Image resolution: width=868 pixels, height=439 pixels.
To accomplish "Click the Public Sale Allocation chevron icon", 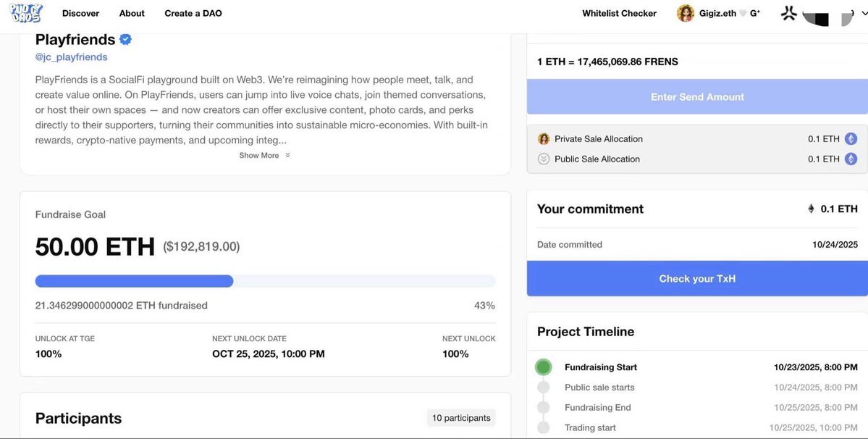I will click(x=544, y=159).
